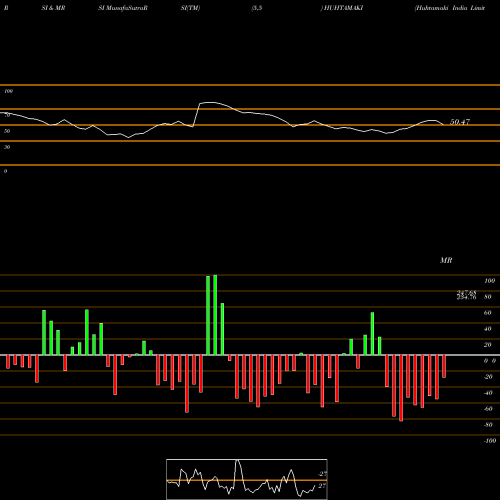The width and height of the screenshot is (500, 500).
Task: Click the Huhtamaki India Limit header text
Action: pyautogui.click(x=450, y=8)
